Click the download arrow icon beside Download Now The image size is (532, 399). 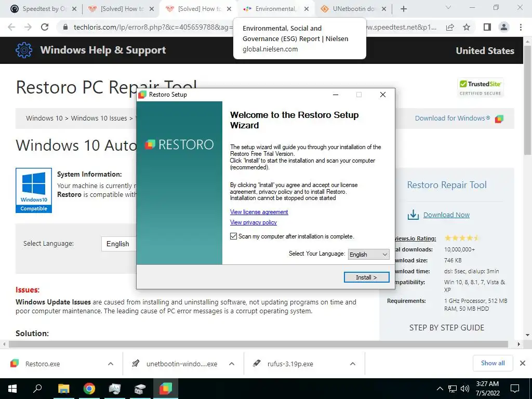tap(413, 215)
